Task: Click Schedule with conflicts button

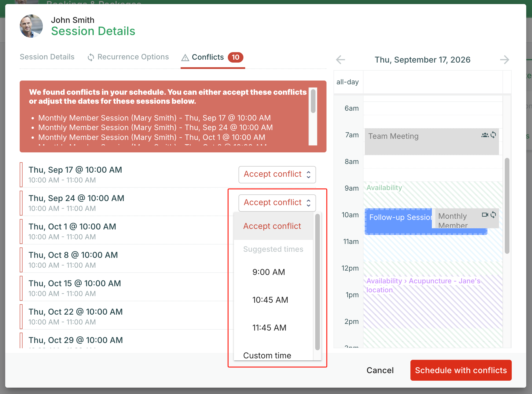Action: click(x=461, y=370)
